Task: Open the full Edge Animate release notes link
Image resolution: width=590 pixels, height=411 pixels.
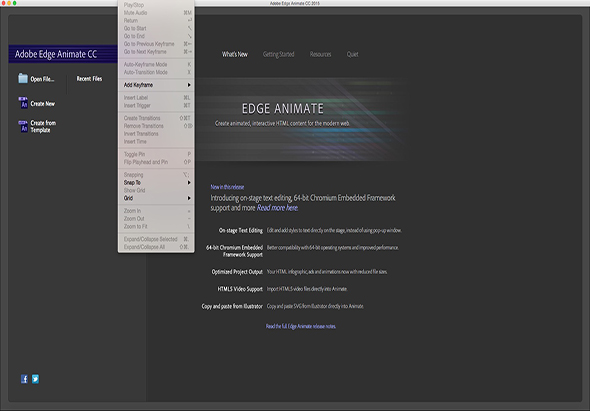Action: point(301,326)
